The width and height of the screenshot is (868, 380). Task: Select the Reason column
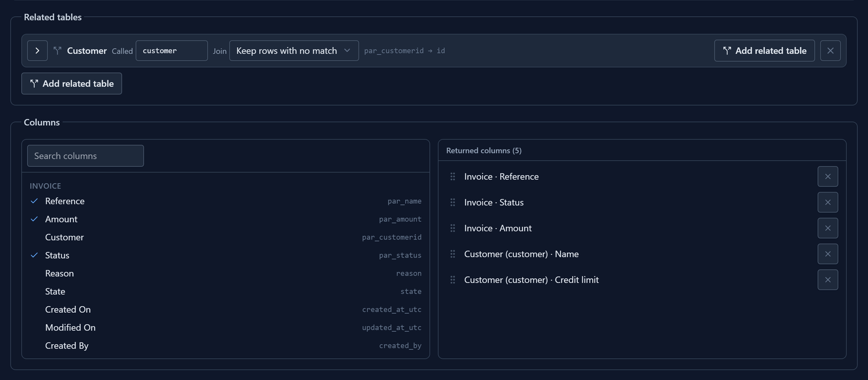click(226, 273)
